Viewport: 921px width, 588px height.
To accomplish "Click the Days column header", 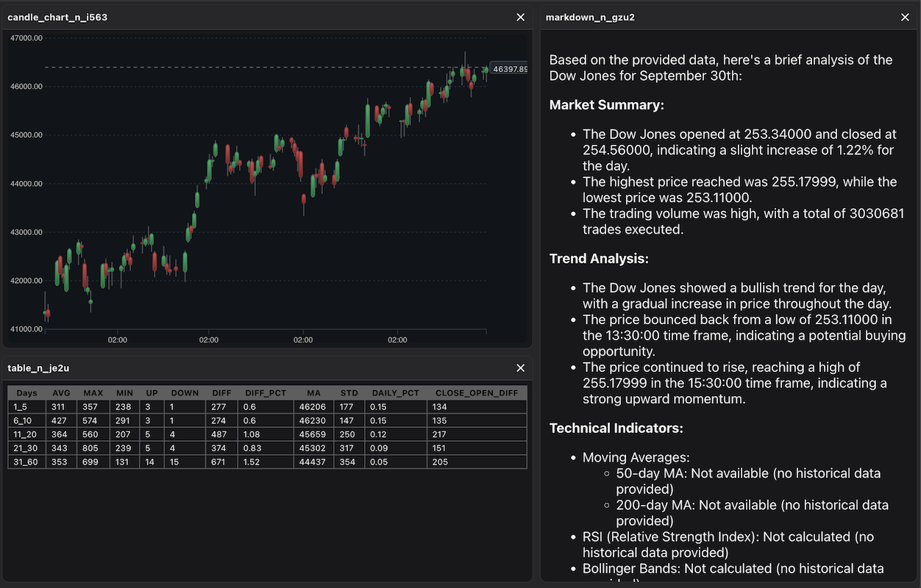I will [26, 393].
